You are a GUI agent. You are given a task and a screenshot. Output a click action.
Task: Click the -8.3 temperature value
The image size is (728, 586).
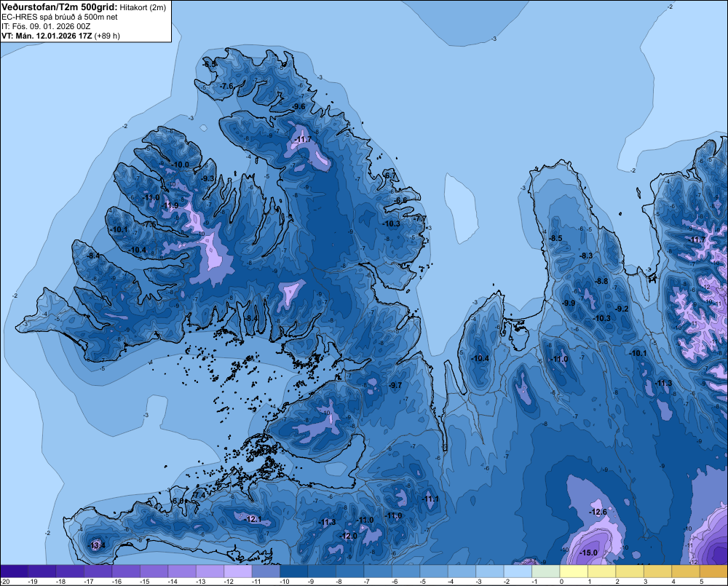pos(586,256)
